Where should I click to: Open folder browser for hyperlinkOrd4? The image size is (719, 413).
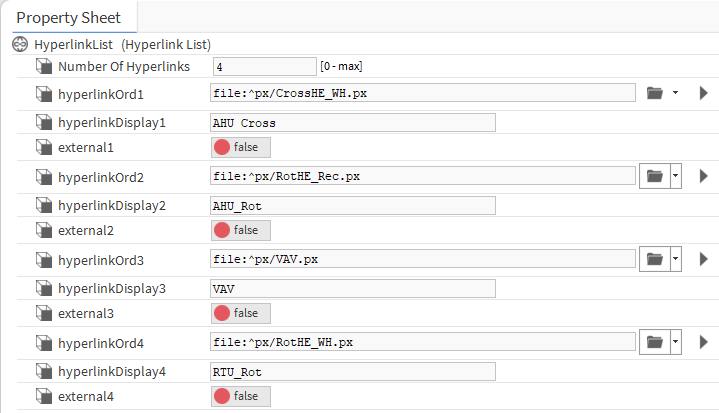tap(655, 342)
